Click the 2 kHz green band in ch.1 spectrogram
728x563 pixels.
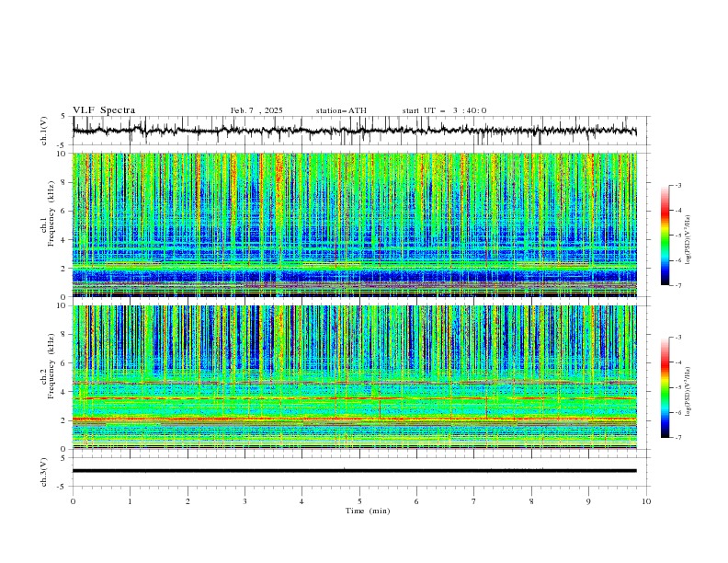click(x=355, y=267)
